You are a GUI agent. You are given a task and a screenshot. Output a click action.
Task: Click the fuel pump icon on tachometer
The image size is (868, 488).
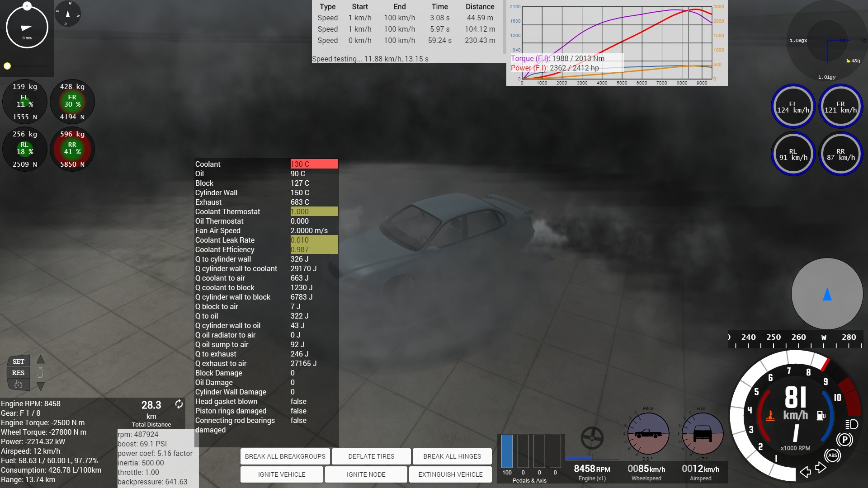[821, 415]
